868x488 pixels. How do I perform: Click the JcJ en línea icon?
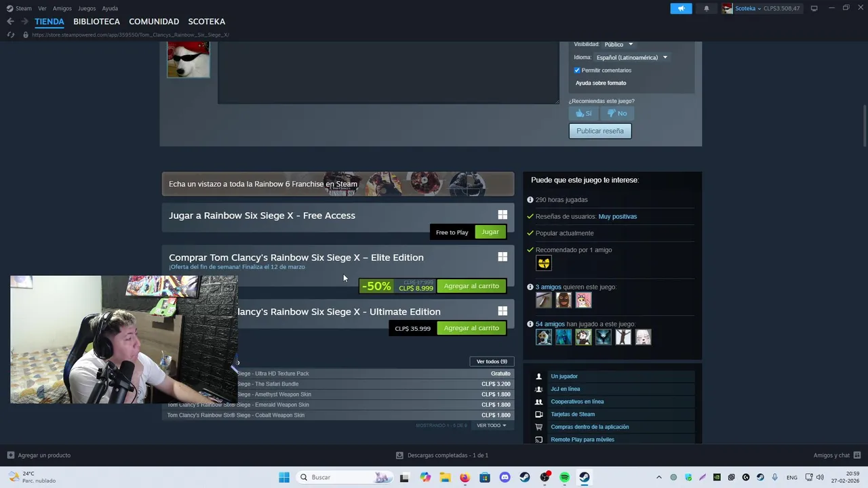[538, 389]
